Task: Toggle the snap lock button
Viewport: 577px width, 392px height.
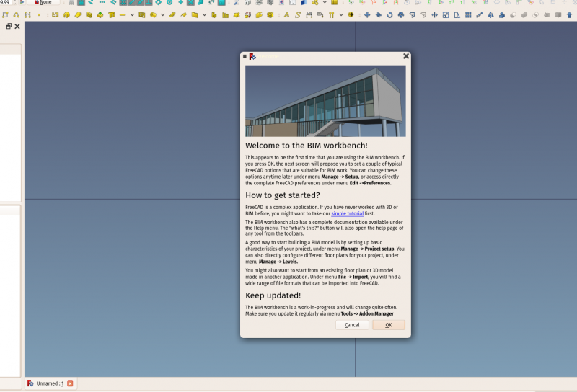Action: [82, 2]
